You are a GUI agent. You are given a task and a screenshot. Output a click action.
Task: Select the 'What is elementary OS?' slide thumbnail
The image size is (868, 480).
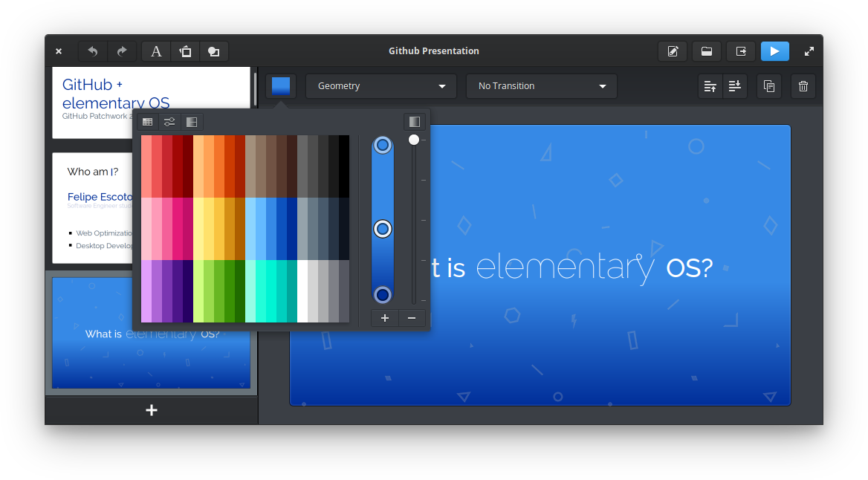pyautogui.click(x=151, y=334)
